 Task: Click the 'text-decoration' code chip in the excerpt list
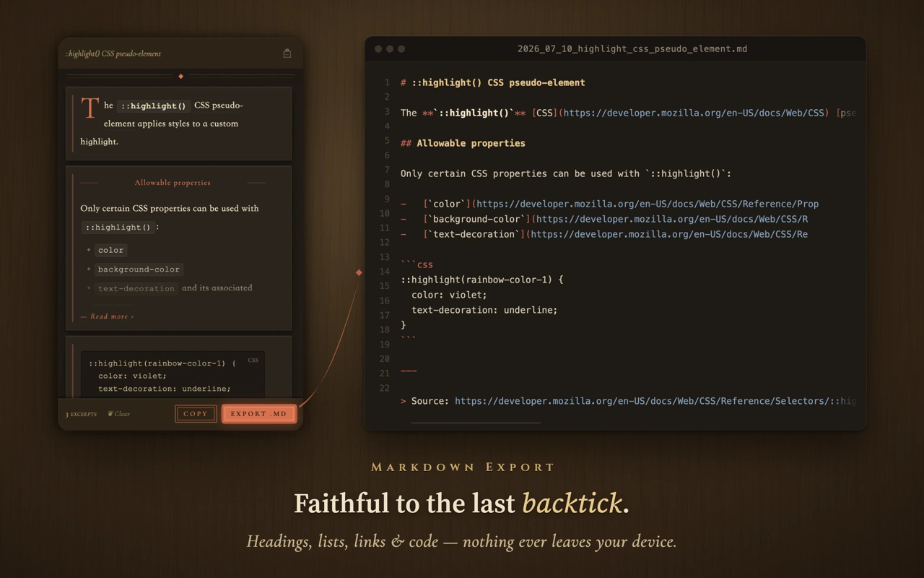click(x=136, y=288)
